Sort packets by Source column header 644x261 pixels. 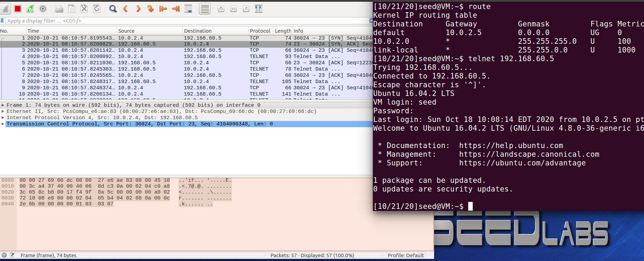pyautogui.click(x=149, y=31)
